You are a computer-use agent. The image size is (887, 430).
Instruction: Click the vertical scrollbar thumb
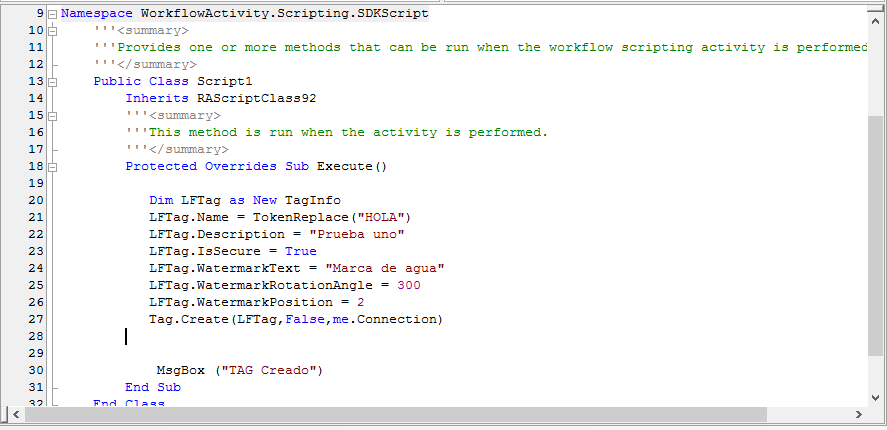875,236
